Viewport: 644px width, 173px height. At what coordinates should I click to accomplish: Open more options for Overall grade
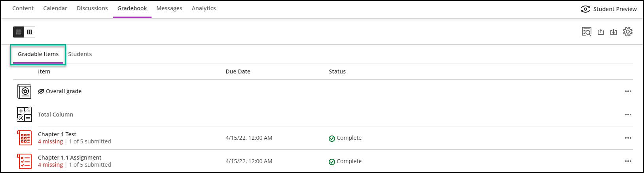[628, 91]
